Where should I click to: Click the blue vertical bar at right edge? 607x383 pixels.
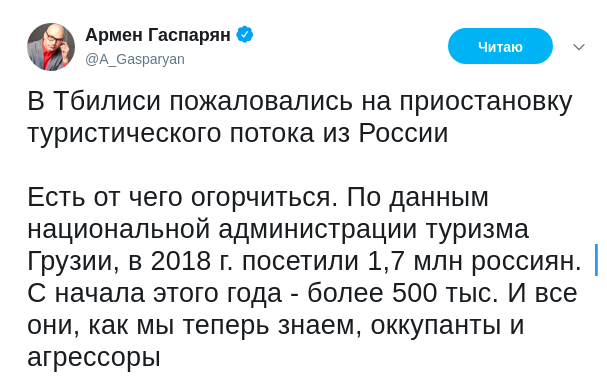pos(597,260)
